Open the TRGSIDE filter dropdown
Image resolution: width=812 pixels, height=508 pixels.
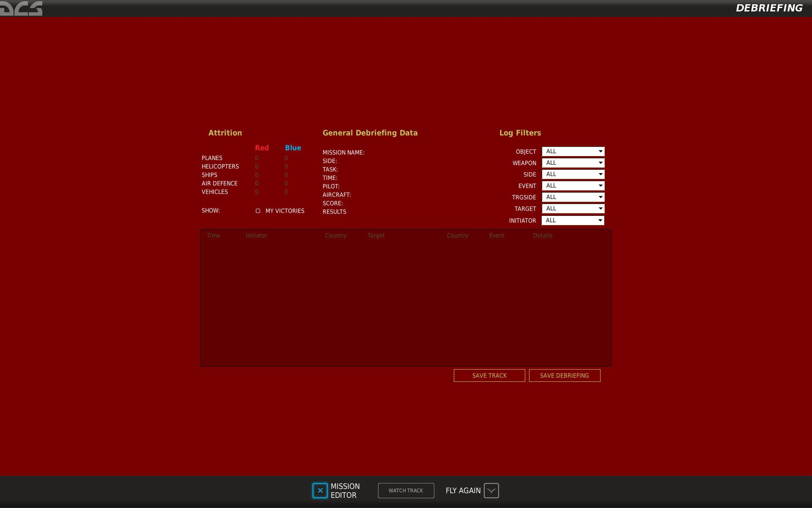(573, 197)
